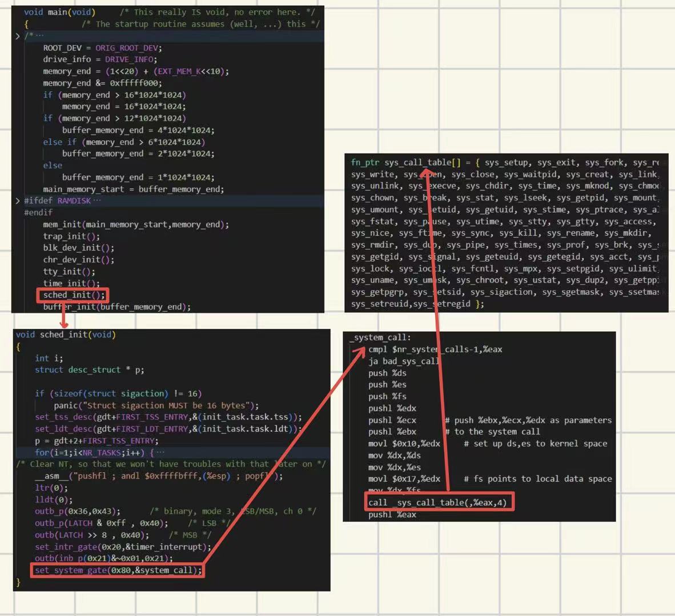The width and height of the screenshot is (675, 616).
Task: Click sys_lseek in the syscall table
Action: pos(525,198)
